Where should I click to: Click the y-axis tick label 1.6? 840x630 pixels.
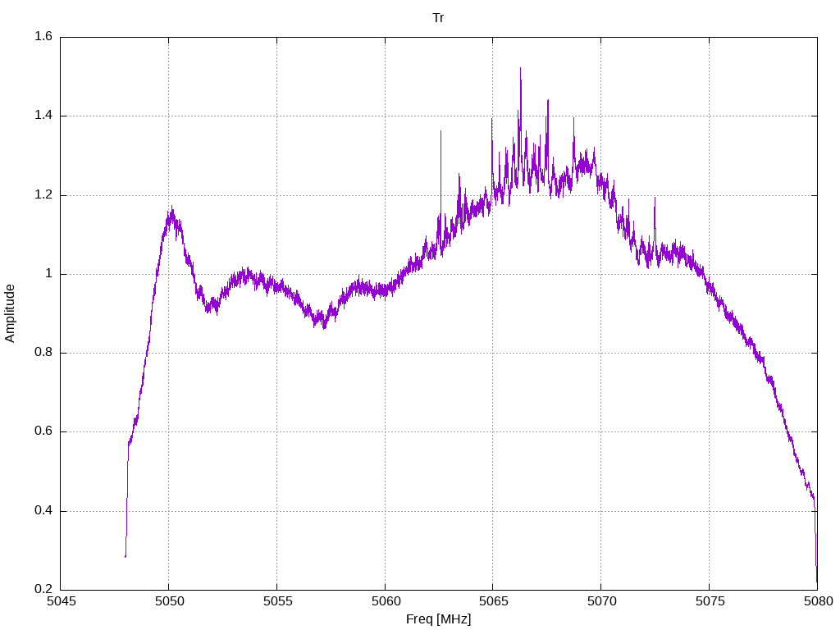43,36
